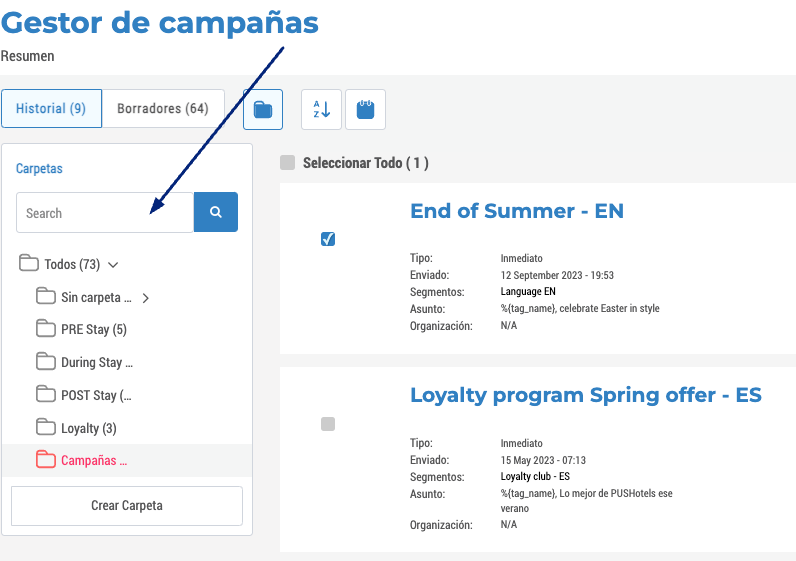The image size is (796, 561).
Task: Switch to the Historial (9) tab
Action: tap(51, 109)
